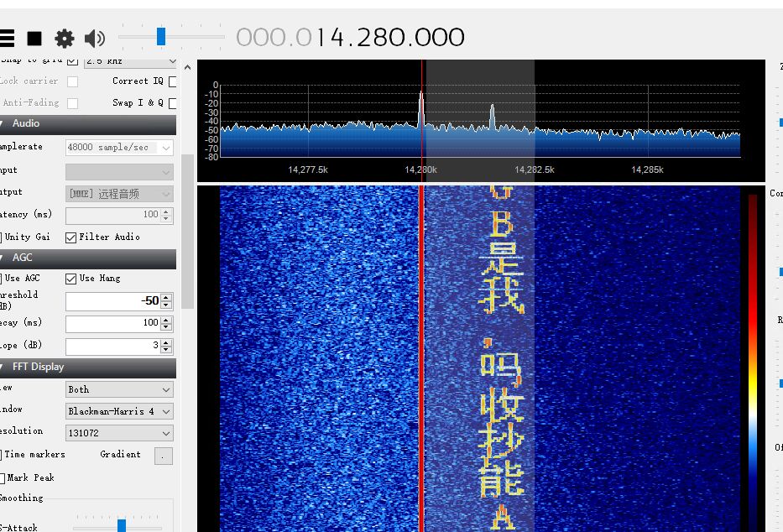Image resolution: width=783 pixels, height=532 pixels.
Task: Click the 14.280.000 frequency display
Action: click(351, 38)
